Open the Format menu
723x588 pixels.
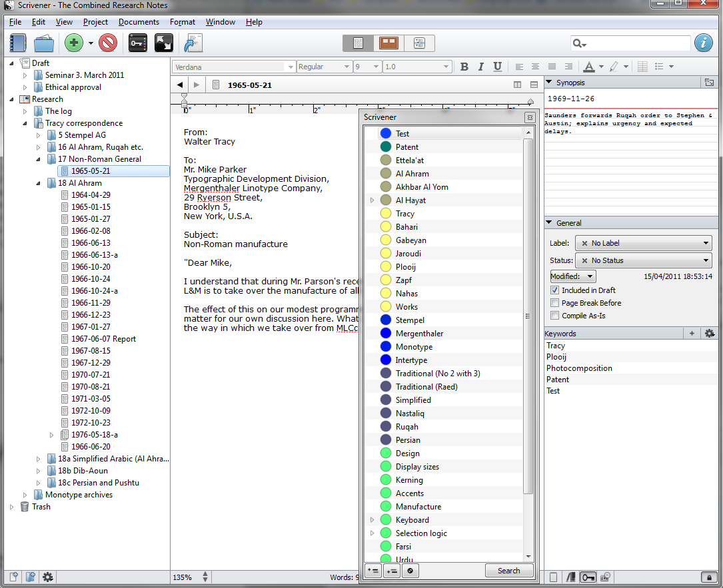[182, 22]
